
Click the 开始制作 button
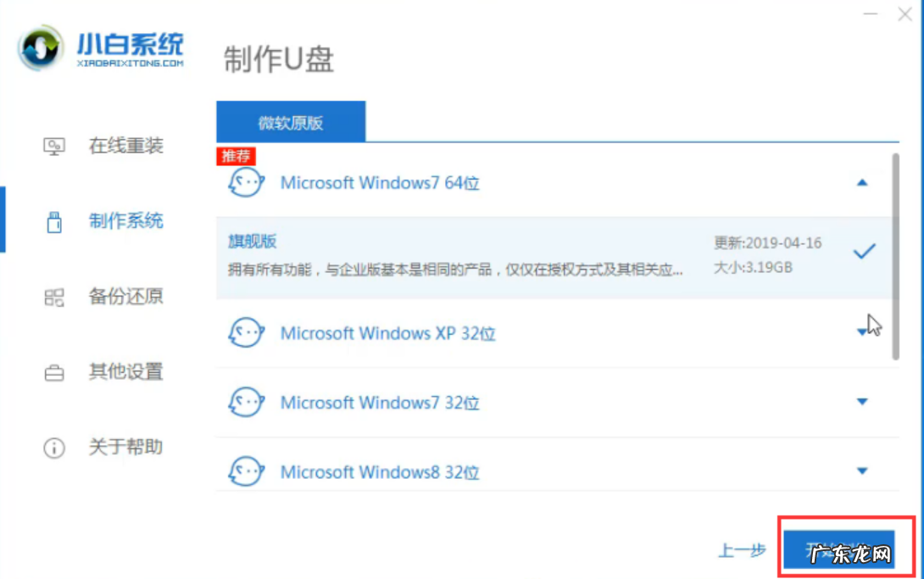(x=839, y=550)
